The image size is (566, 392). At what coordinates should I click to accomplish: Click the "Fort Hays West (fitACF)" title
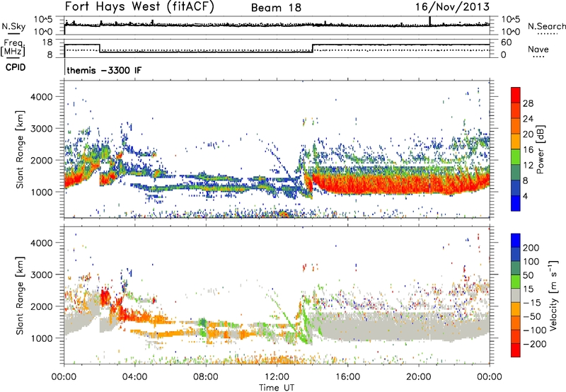click(139, 6)
